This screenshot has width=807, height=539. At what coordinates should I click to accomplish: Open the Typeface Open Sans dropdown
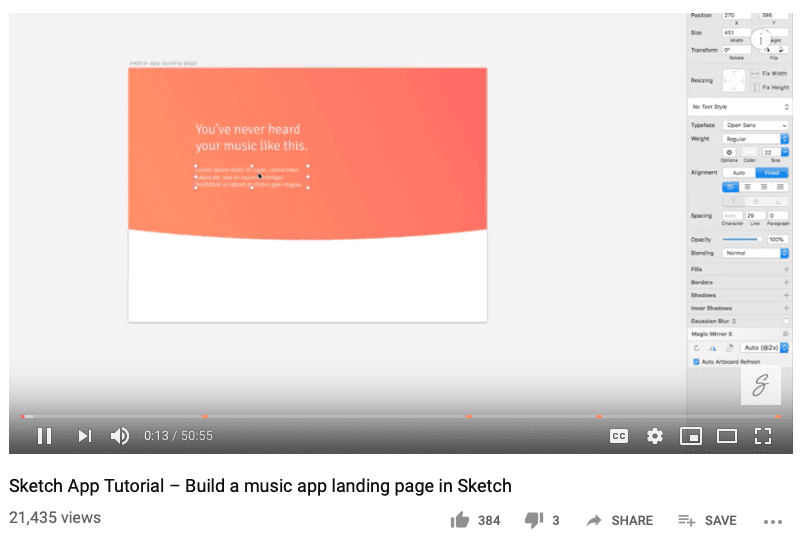[756, 125]
